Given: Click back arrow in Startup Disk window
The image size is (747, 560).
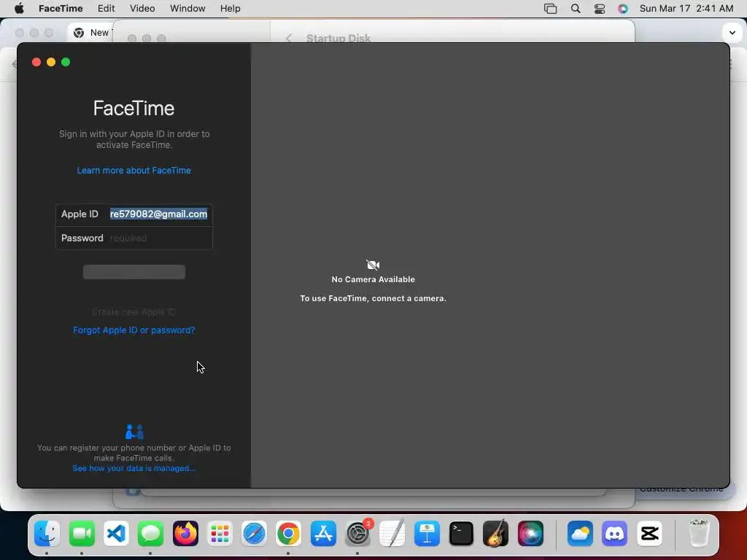Looking at the screenshot, I should [289, 39].
